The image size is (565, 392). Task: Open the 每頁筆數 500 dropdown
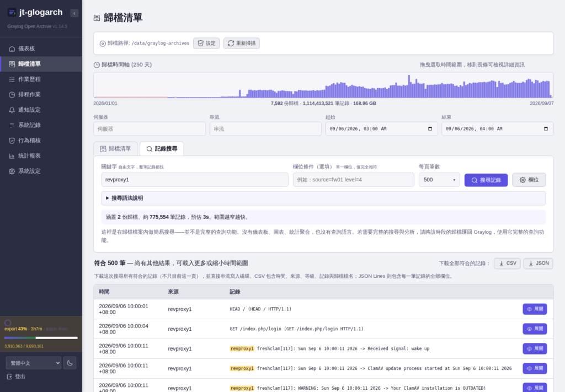click(439, 180)
